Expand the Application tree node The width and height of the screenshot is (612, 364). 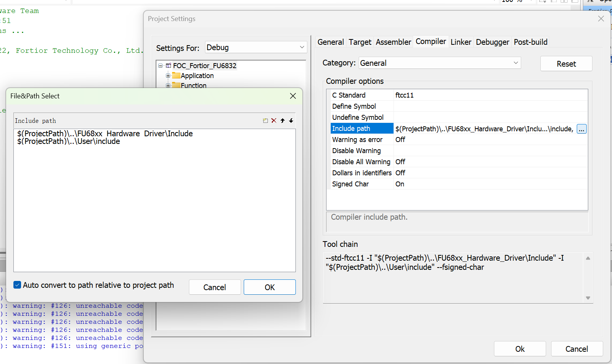click(x=168, y=76)
